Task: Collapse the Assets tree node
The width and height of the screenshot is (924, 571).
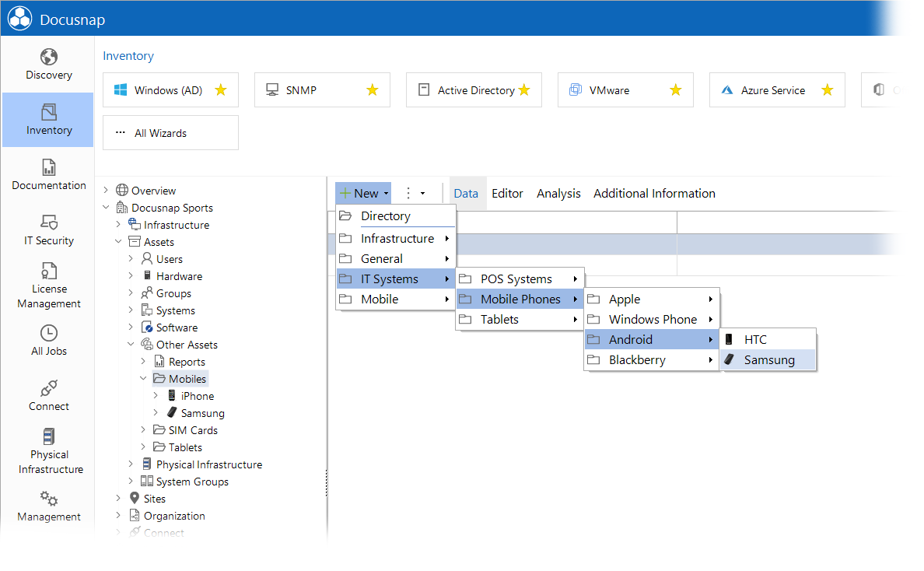Action: [118, 241]
